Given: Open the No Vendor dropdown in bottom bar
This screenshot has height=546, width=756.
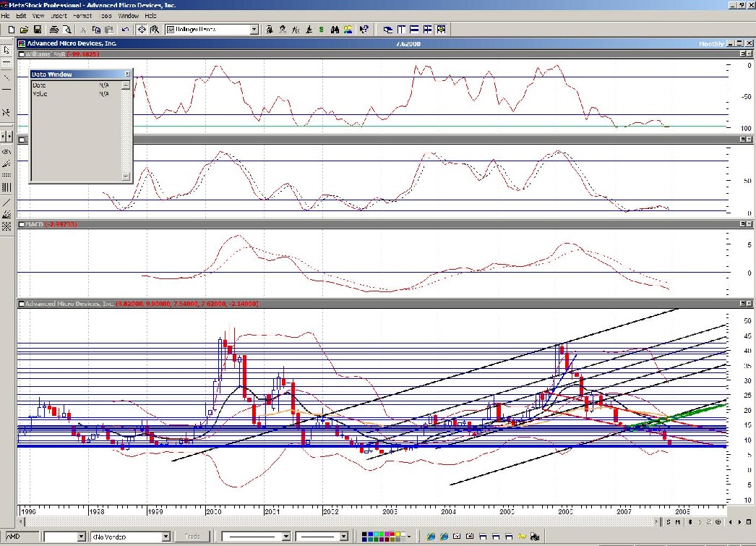Looking at the screenshot, I should pyautogui.click(x=166, y=537).
